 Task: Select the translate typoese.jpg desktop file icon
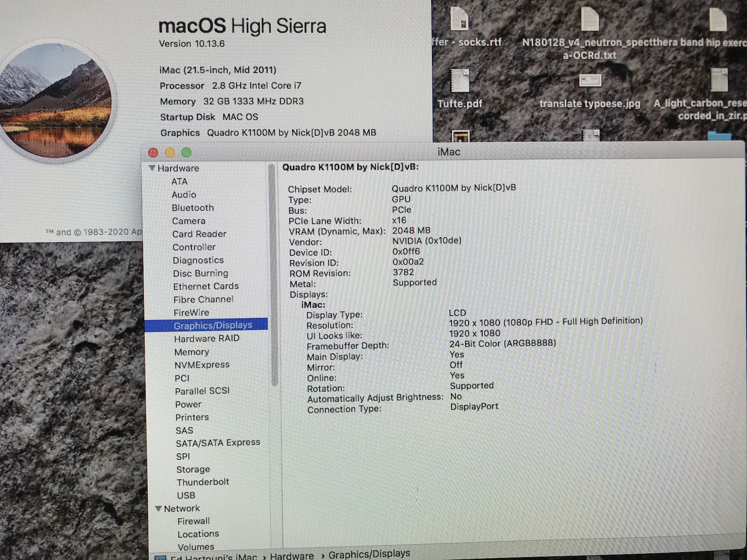click(590, 80)
